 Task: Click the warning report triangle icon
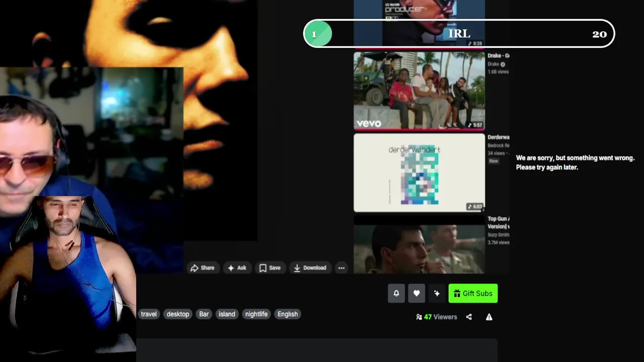click(489, 317)
